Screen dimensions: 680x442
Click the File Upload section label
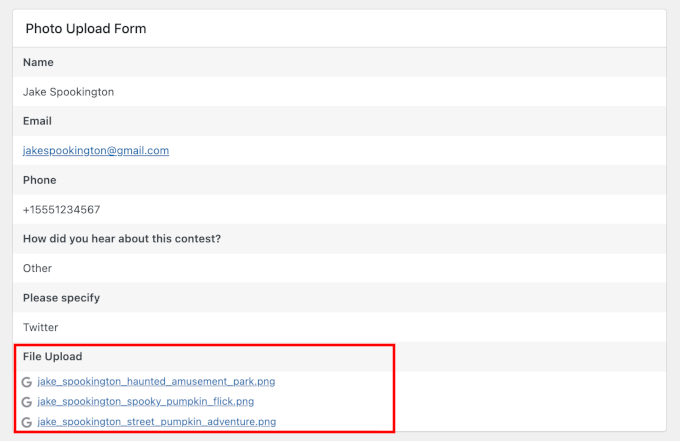coord(53,356)
